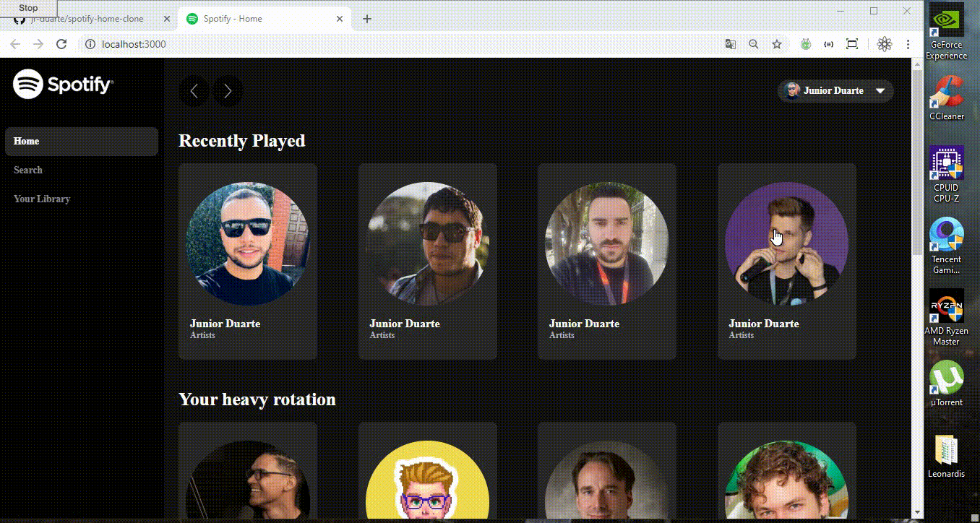Click the Stop button at the top left
The width and height of the screenshot is (980, 523).
28,8
